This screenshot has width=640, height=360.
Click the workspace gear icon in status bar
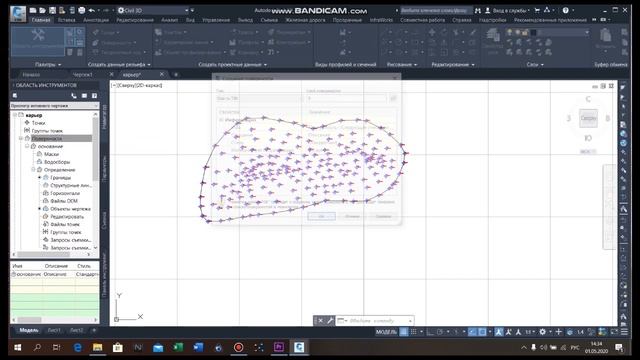pos(542,332)
